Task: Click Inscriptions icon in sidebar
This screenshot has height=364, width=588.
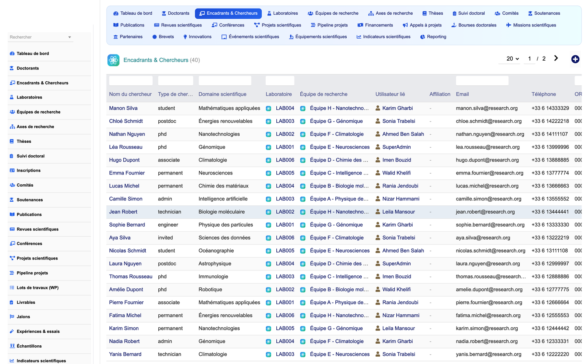Action: coord(12,171)
